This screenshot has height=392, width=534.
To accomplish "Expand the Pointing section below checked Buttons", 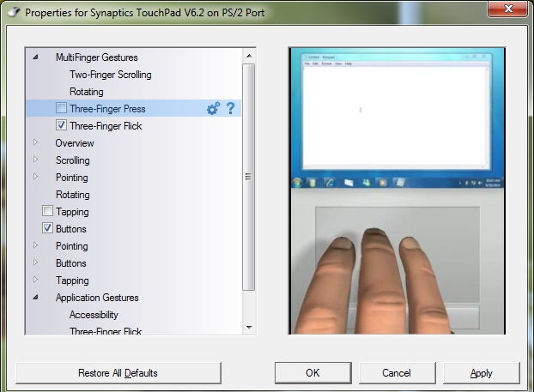I will pos(35,245).
